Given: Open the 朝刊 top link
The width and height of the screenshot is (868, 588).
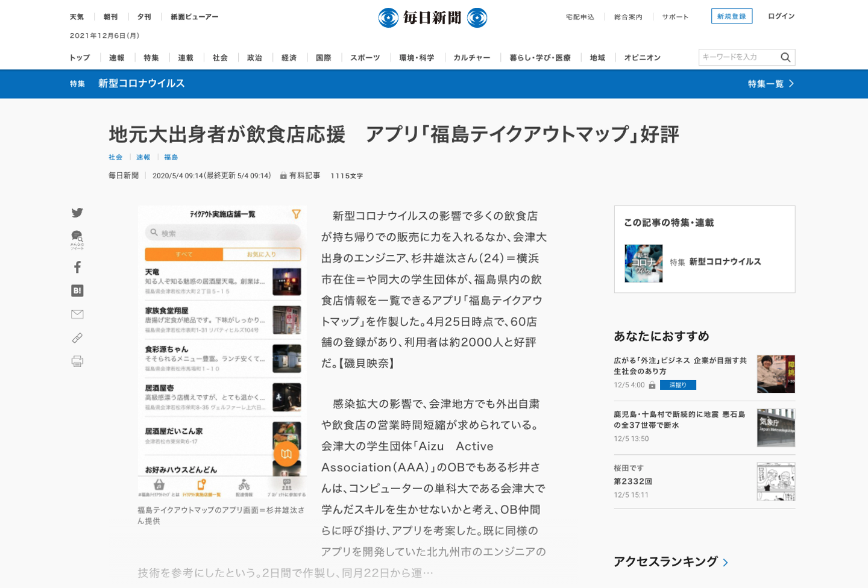Looking at the screenshot, I should point(111,17).
